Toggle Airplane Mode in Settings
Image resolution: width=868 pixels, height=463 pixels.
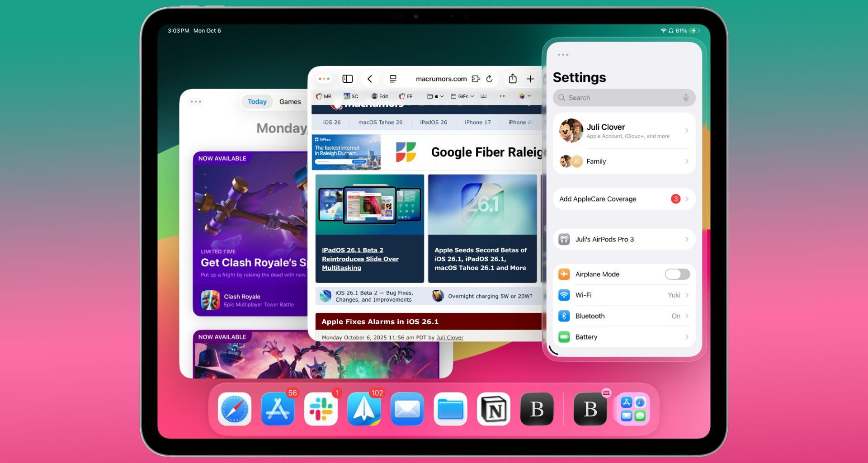click(677, 274)
